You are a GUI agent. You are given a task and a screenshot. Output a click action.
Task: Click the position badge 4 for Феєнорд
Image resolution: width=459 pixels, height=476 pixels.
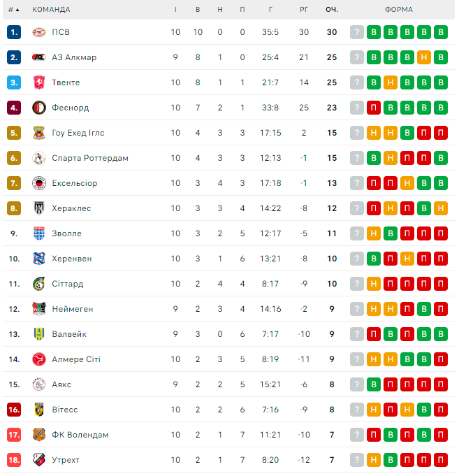[x=15, y=108]
